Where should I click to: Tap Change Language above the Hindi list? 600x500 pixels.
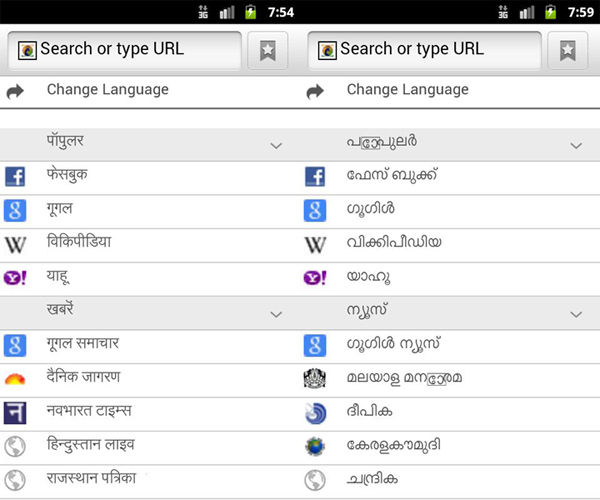[107, 90]
